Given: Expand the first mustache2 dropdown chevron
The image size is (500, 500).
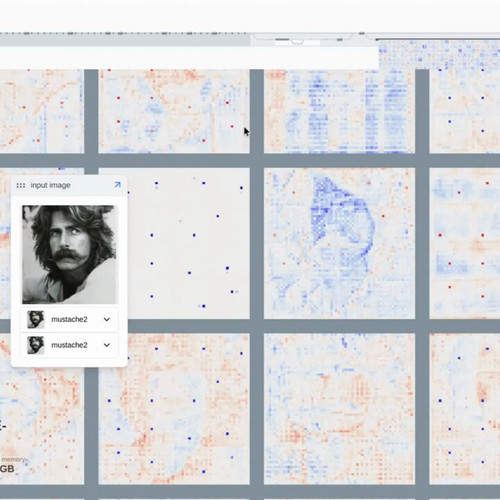Looking at the screenshot, I should pyautogui.click(x=107, y=319).
